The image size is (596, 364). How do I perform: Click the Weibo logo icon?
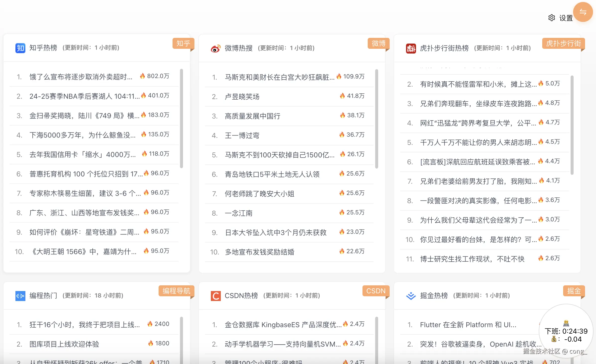(216, 48)
